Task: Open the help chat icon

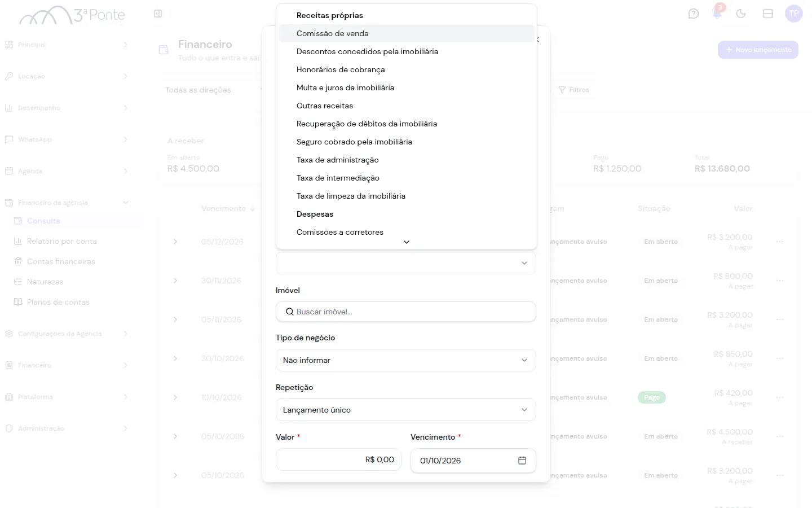Action: (694, 14)
